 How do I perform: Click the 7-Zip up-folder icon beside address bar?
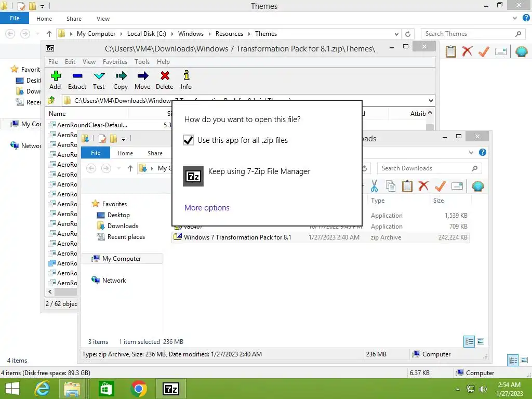coord(51,100)
